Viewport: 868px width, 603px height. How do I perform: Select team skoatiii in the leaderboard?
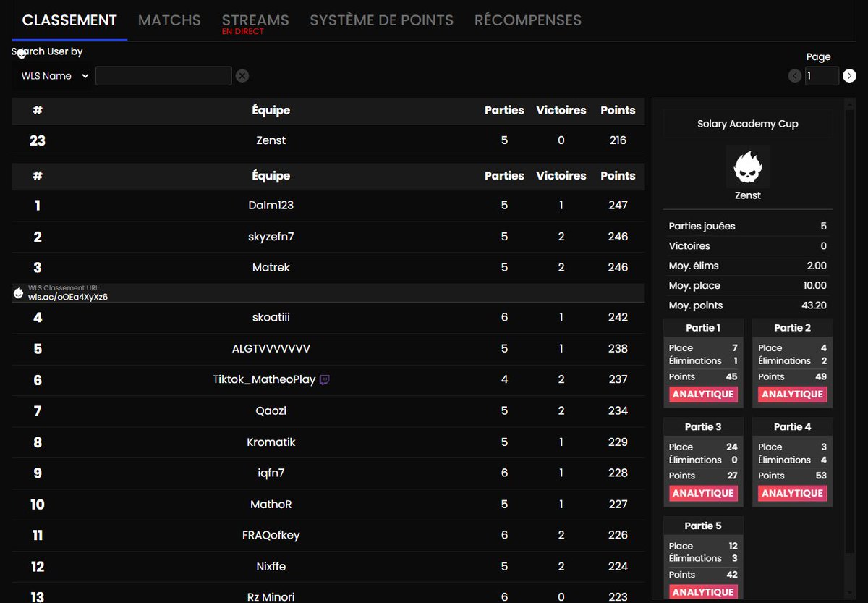pyautogui.click(x=328, y=317)
